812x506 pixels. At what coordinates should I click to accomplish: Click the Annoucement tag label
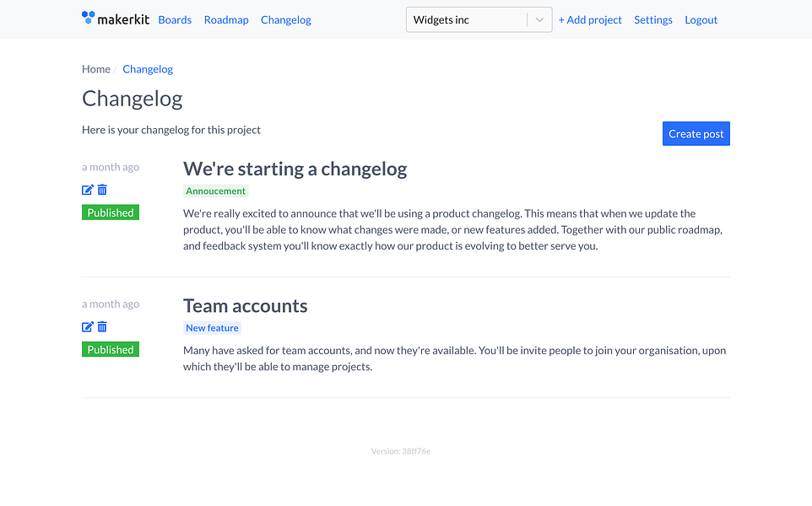point(215,191)
